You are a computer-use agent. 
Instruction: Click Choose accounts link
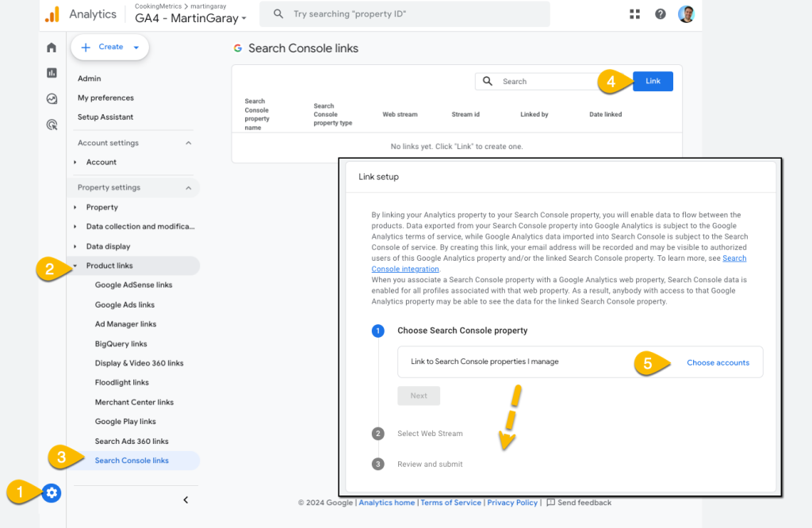[718, 363]
